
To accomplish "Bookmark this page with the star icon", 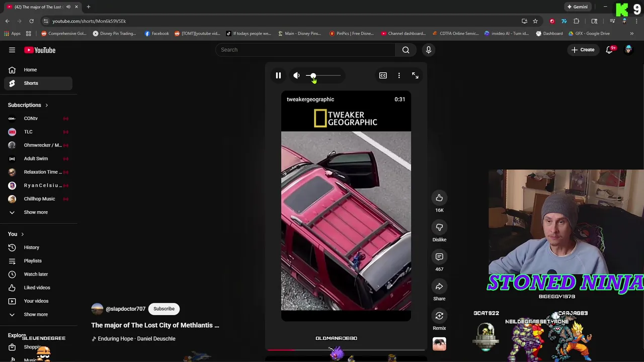I will (x=535, y=21).
